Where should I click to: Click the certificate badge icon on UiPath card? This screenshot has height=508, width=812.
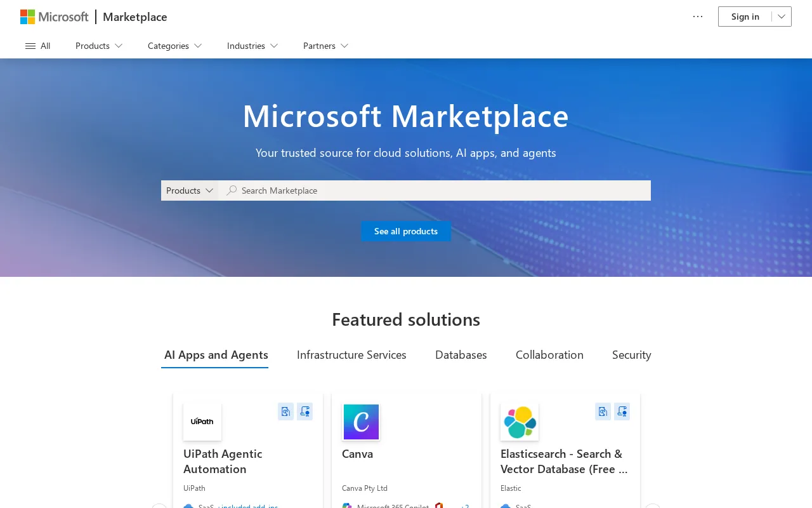coord(305,411)
